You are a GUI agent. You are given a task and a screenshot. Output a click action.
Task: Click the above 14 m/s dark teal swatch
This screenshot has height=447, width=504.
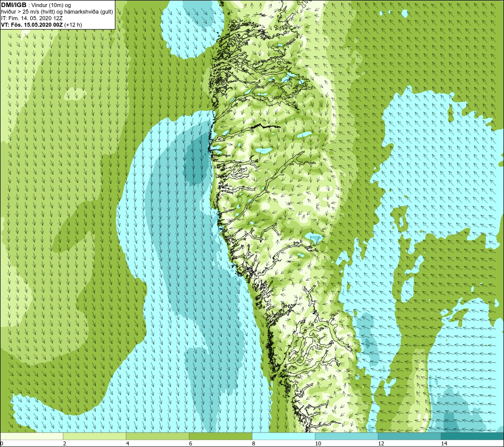tap(473, 436)
